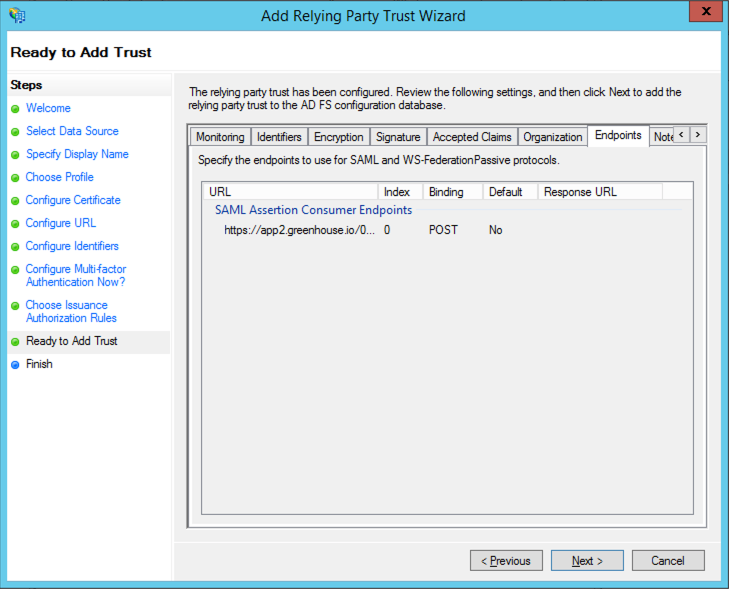Screen dimensions: 729x589
Task: Open the Monitoring tab
Action: click(219, 137)
